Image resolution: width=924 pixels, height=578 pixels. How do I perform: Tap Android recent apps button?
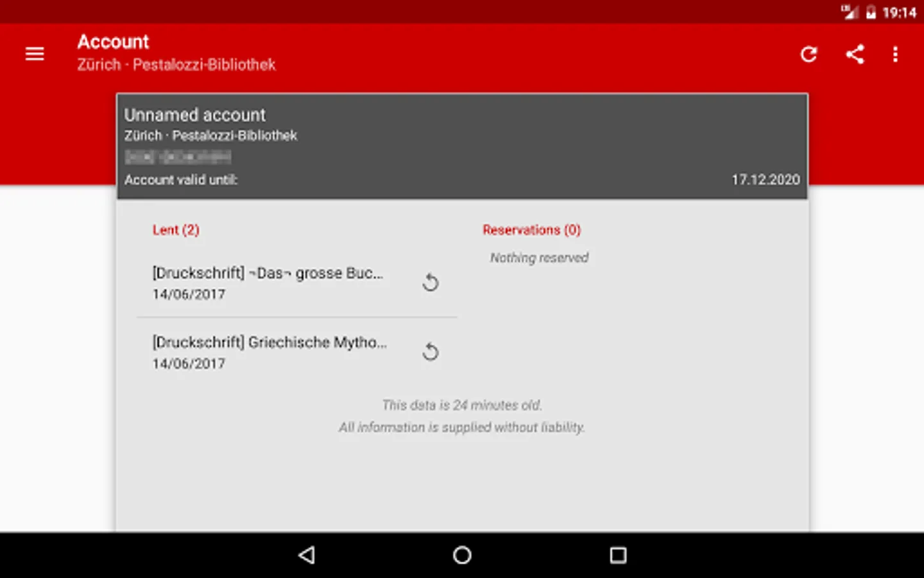pyautogui.click(x=618, y=555)
